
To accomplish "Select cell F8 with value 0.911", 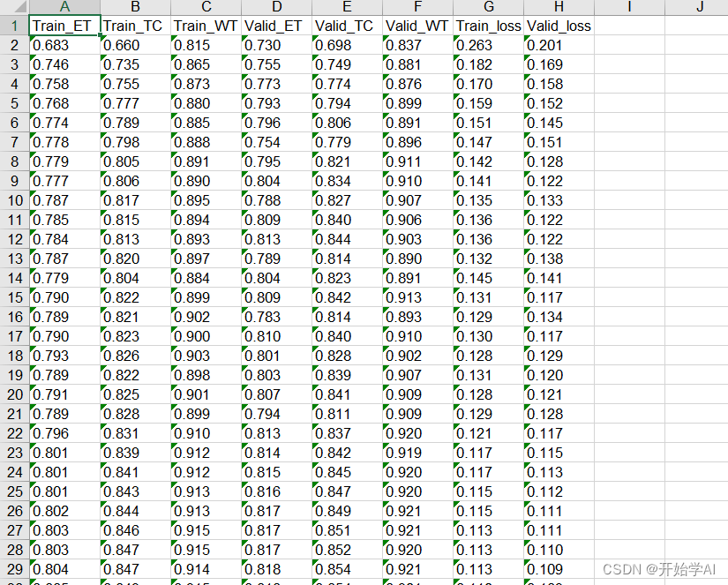I will (417, 161).
